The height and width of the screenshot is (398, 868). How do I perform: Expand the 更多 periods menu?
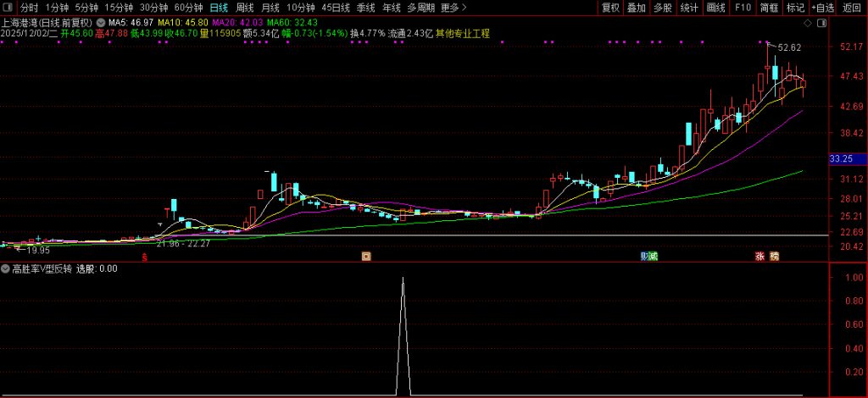pos(454,8)
